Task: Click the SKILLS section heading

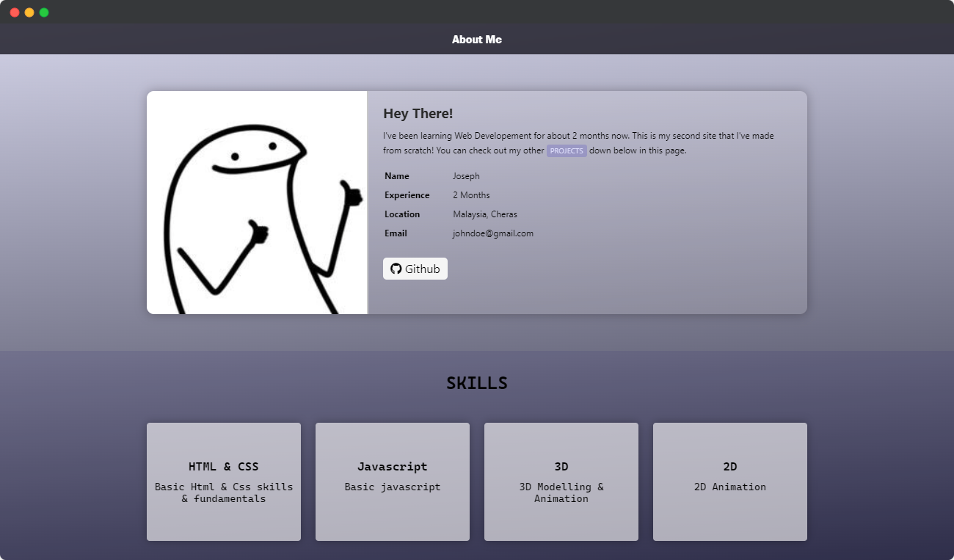Action: point(477,383)
